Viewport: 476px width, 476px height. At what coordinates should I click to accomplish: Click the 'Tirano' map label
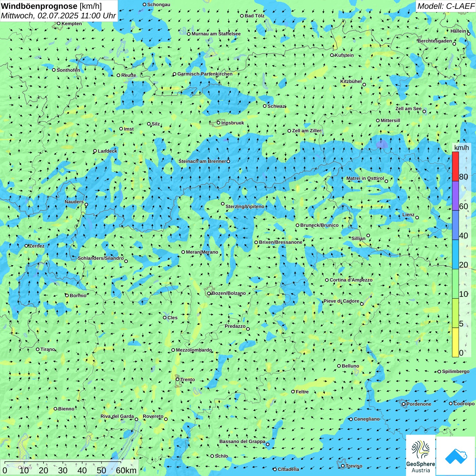pyautogui.click(x=48, y=349)
